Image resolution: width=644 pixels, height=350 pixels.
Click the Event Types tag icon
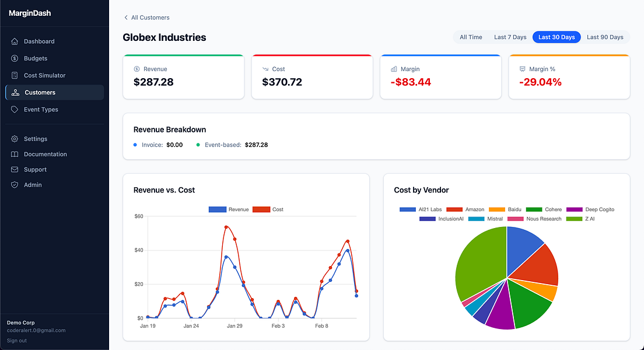(15, 110)
